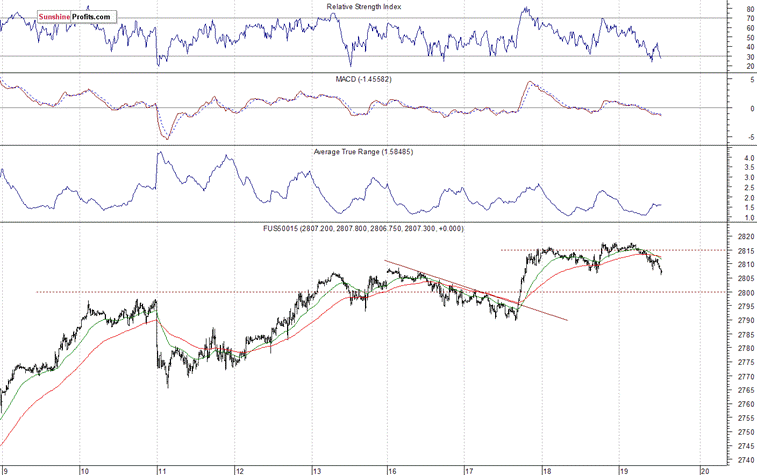The height and width of the screenshot is (475, 757).
Task: Select date label 10 on time axis
Action: click(84, 468)
